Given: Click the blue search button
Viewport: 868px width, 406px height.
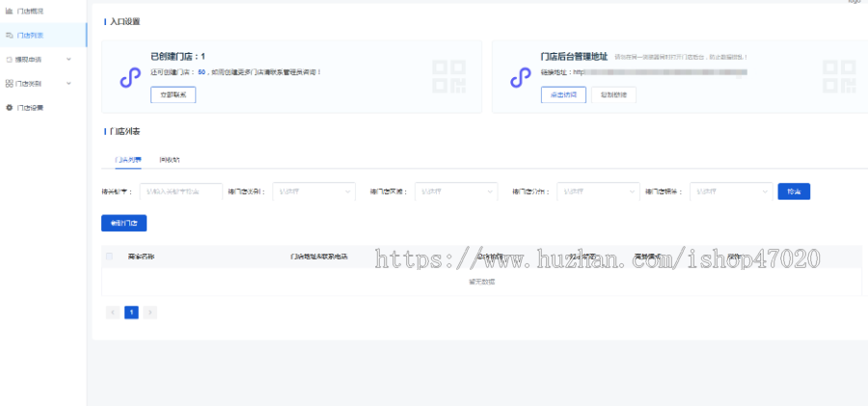Looking at the screenshot, I should click(x=794, y=192).
